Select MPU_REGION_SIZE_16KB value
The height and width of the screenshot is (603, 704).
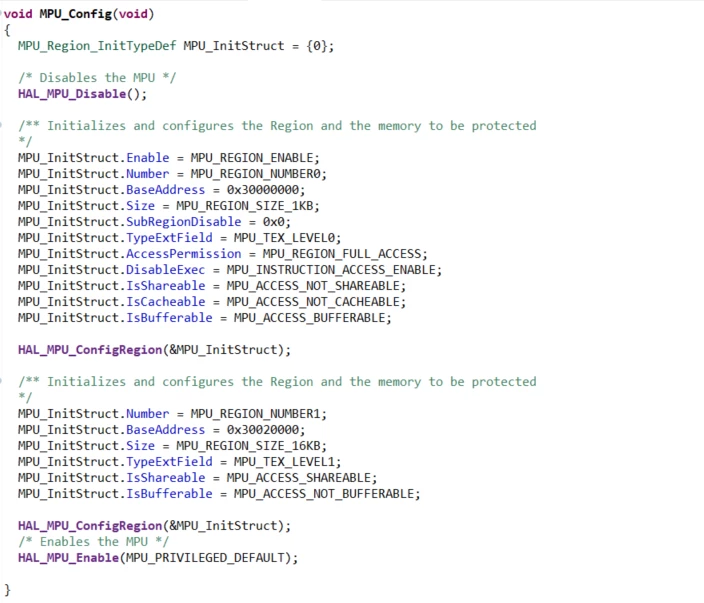click(x=248, y=446)
